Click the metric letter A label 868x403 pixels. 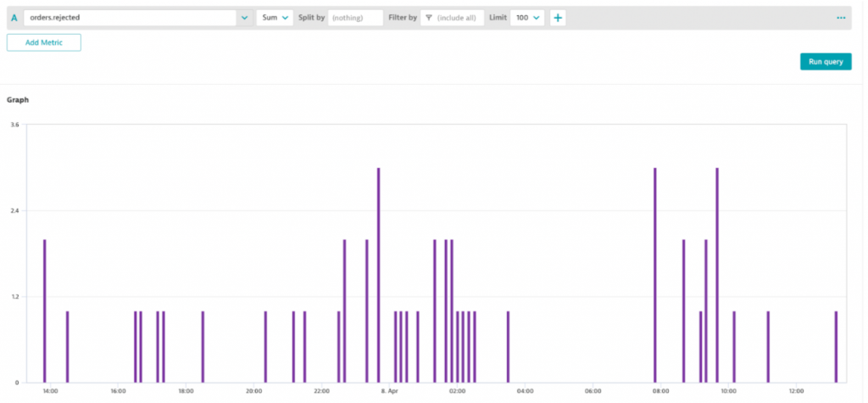pos(14,18)
